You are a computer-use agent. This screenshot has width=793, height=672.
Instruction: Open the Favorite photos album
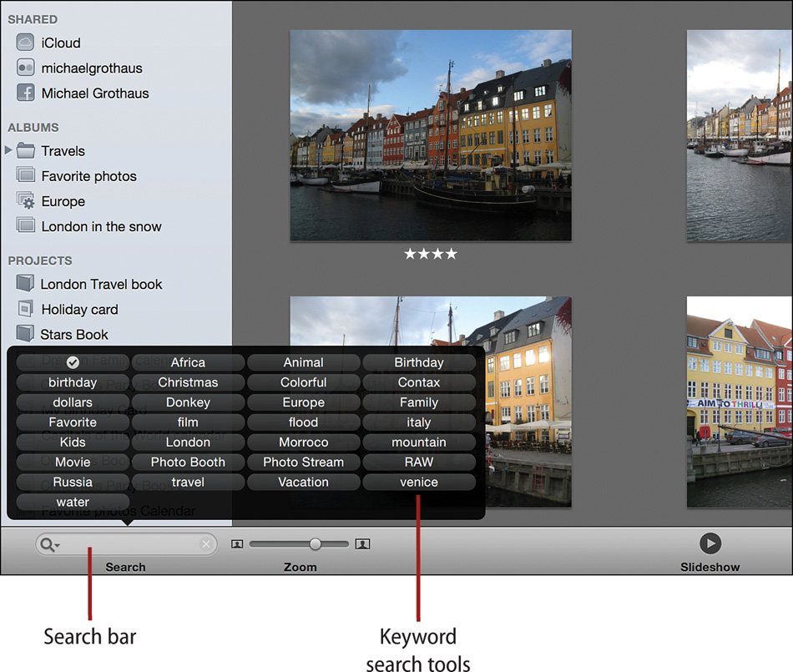click(89, 176)
